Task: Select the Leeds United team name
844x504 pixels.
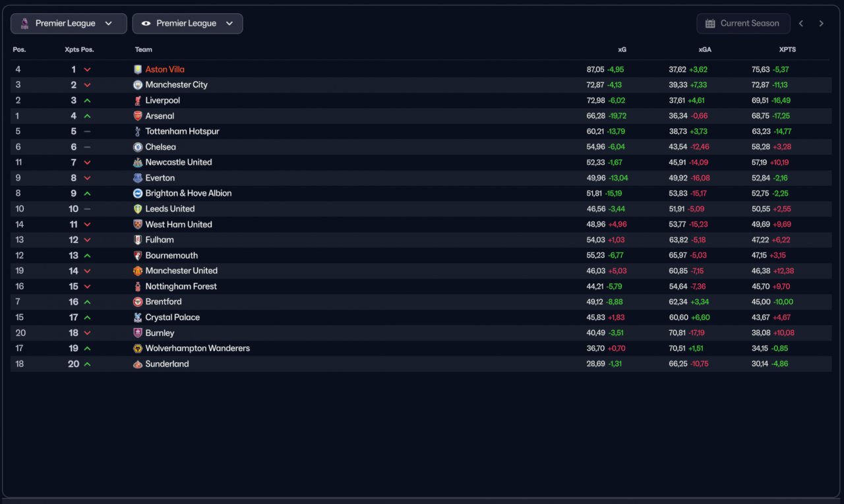Action: [x=170, y=209]
